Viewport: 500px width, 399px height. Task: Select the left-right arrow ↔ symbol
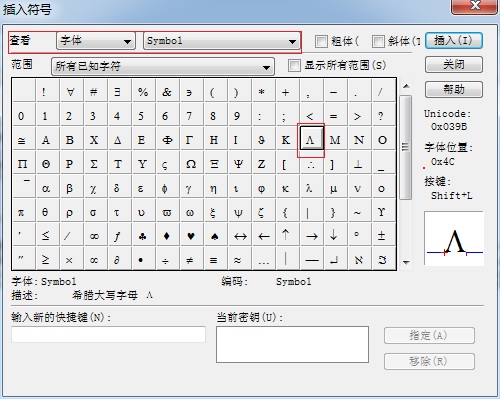coord(239,236)
